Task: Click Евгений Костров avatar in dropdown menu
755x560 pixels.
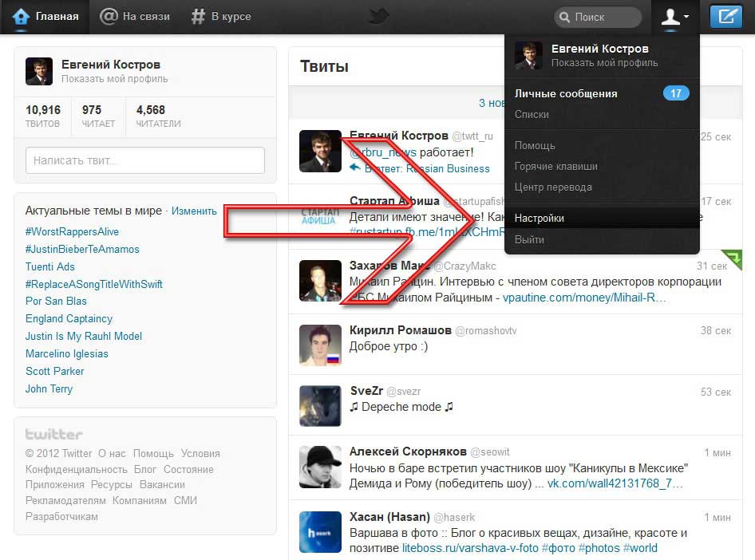Action: (528, 55)
